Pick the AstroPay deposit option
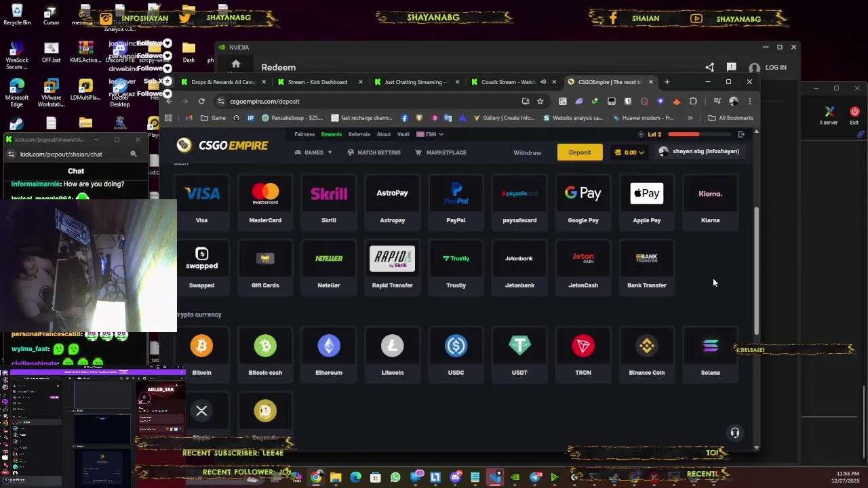This screenshot has width=868, height=488. point(392,202)
